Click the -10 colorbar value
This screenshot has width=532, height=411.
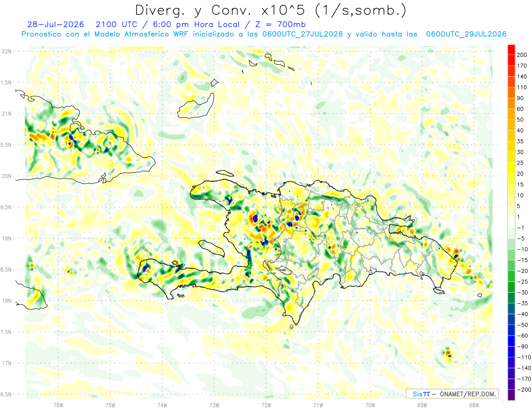pyautogui.click(x=522, y=250)
